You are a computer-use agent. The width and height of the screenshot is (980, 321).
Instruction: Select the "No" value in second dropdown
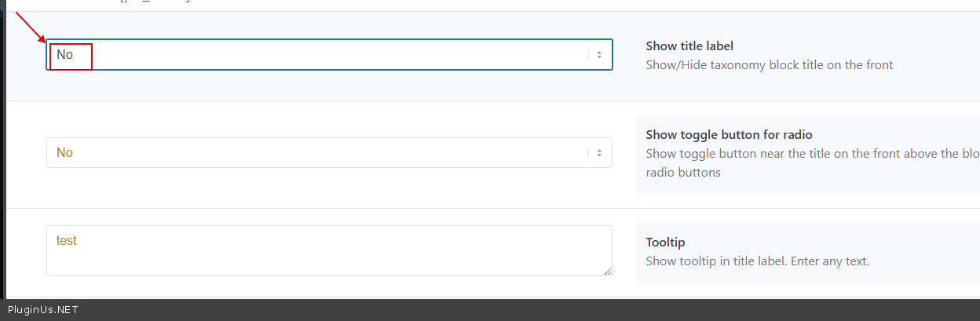[65, 153]
